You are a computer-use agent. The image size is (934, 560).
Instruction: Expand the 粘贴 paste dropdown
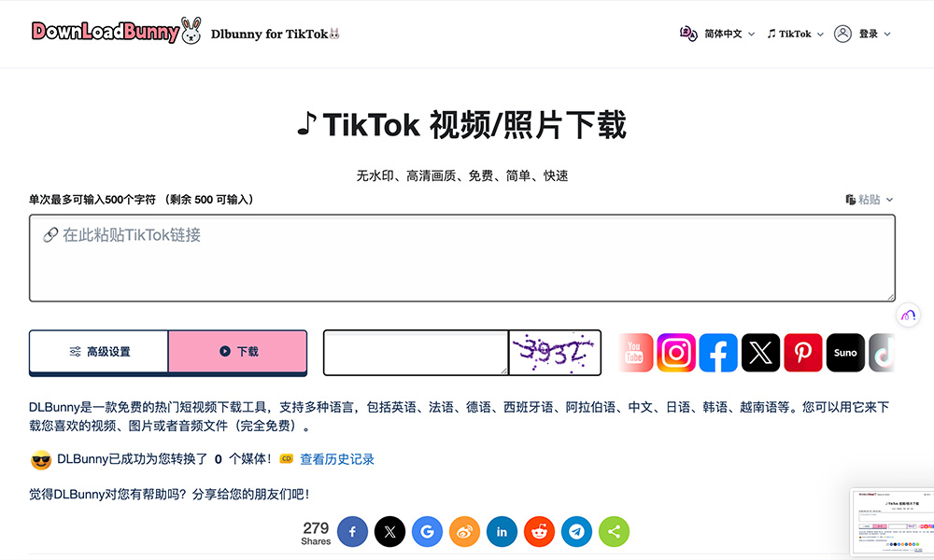pos(870,200)
